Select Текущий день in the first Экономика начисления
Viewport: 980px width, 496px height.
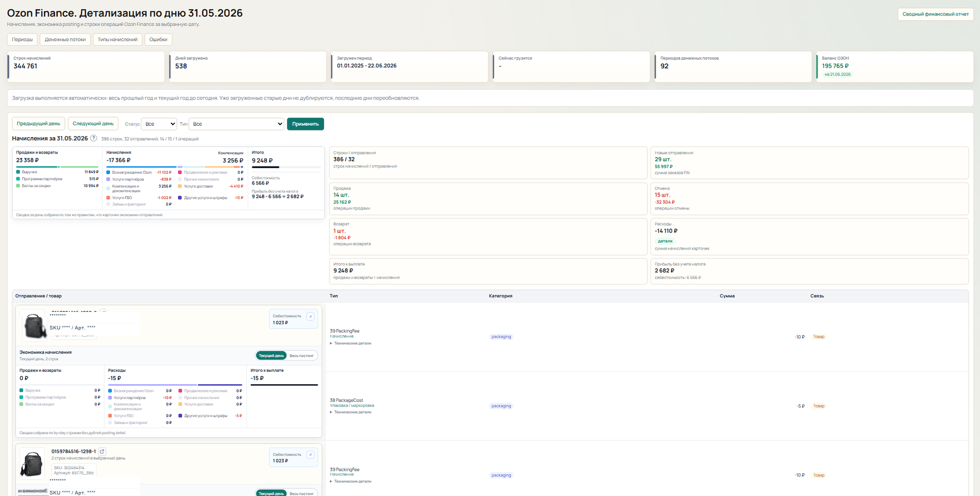(x=271, y=356)
